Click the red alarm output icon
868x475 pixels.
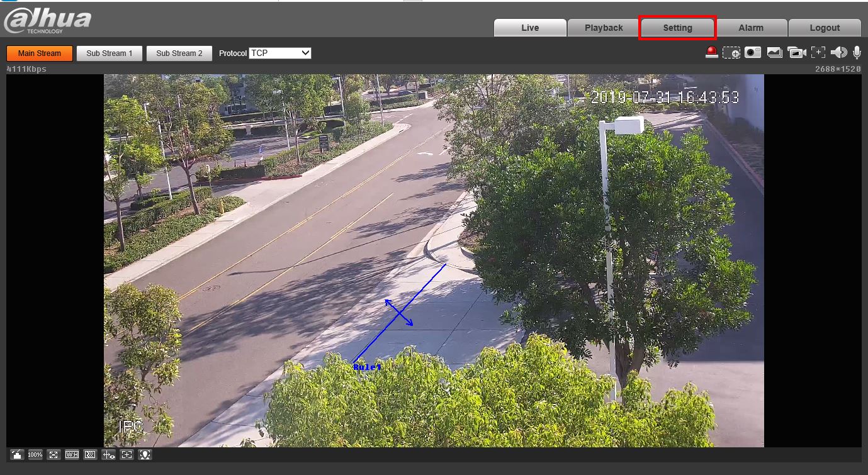(712, 53)
